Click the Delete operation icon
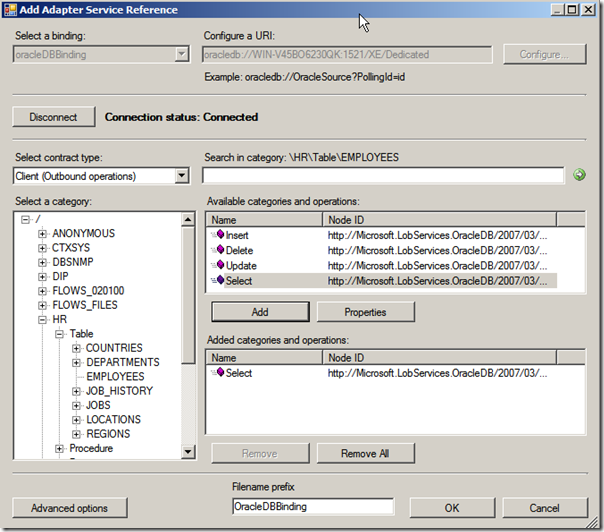The width and height of the screenshot is (604, 532). 217,250
